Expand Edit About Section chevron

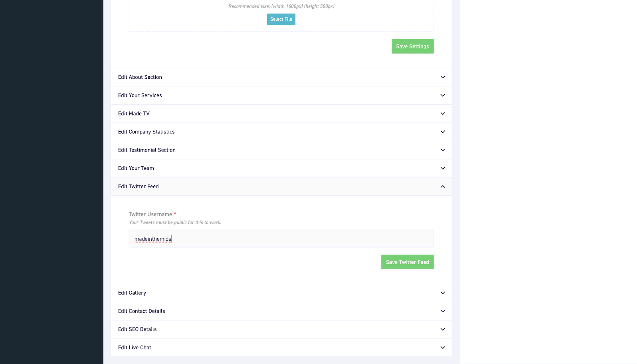pos(443,77)
